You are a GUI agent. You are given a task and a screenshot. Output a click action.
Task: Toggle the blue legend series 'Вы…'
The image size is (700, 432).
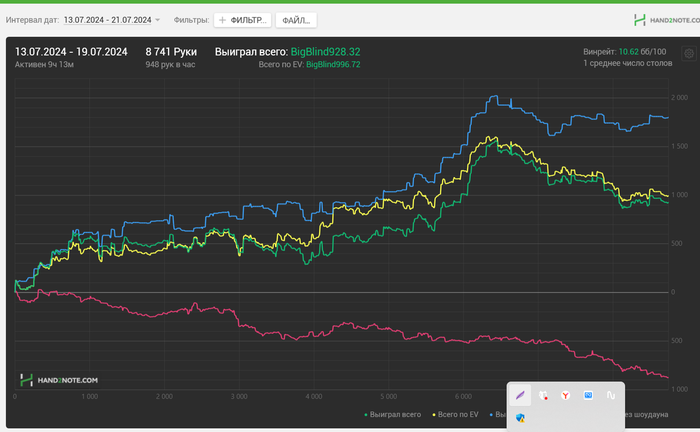point(498,415)
